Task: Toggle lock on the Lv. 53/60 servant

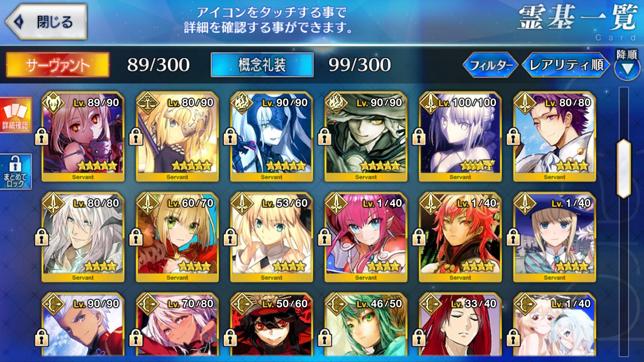Action: 230,237
